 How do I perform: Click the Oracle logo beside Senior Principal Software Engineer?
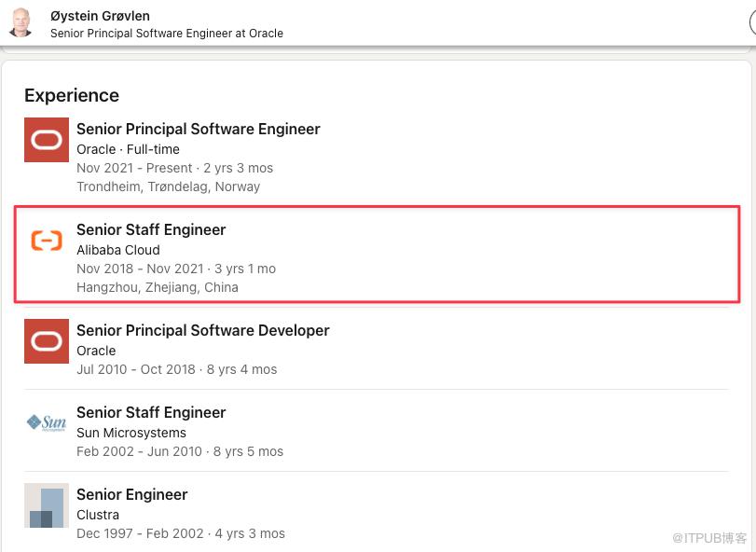[x=47, y=140]
